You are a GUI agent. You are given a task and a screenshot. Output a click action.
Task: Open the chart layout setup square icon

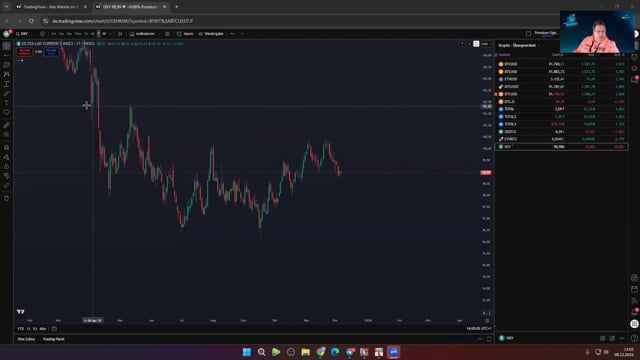point(529,33)
